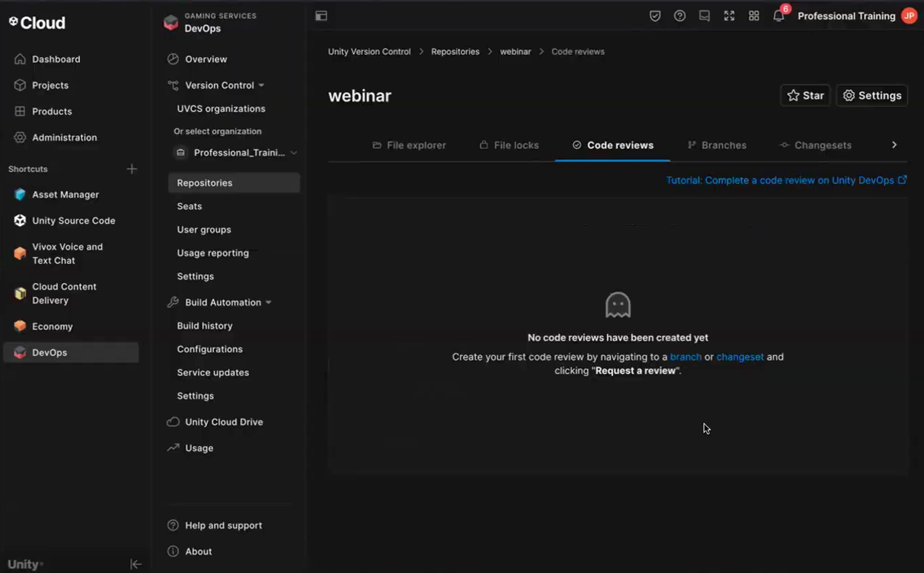Image resolution: width=924 pixels, height=573 pixels.
Task: Collapse the left sidebar with arrow icon
Action: (x=135, y=564)
